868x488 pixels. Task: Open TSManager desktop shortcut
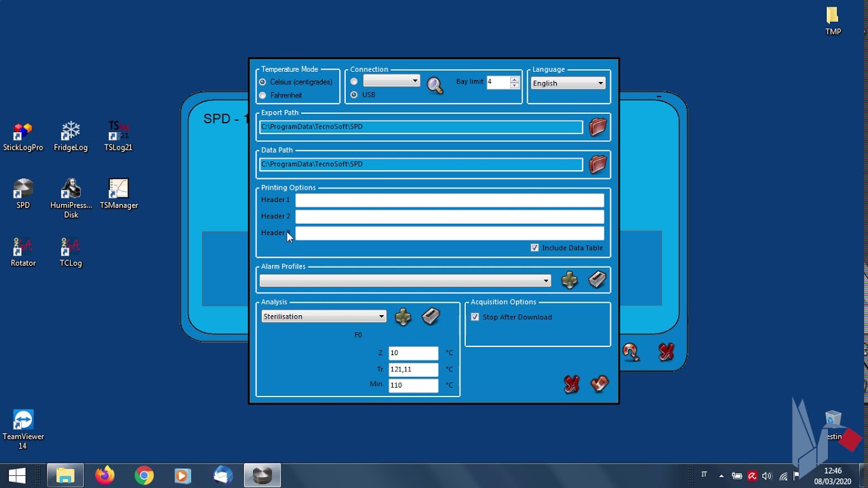coord(119,195)
